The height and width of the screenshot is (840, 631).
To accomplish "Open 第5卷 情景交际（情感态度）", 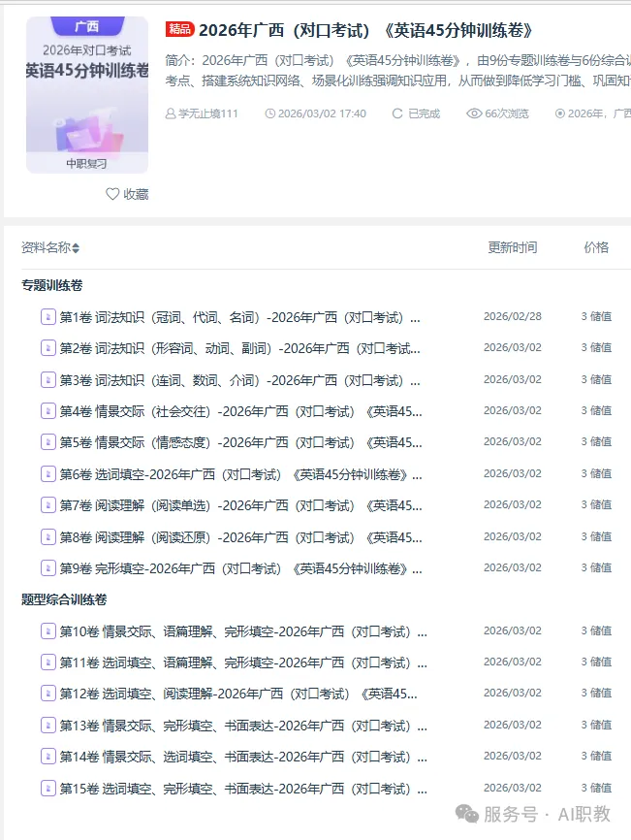I will [240, 442].
